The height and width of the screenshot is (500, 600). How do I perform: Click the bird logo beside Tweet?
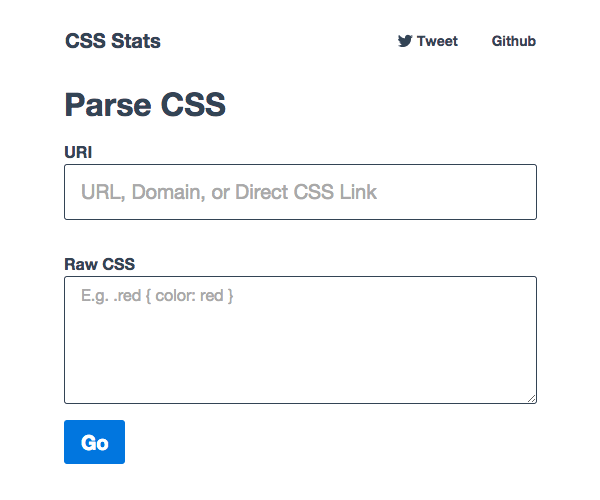click(405, 41)
